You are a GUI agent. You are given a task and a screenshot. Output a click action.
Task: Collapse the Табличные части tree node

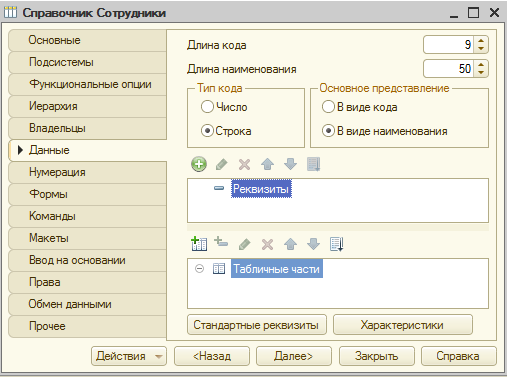[199, 269]
